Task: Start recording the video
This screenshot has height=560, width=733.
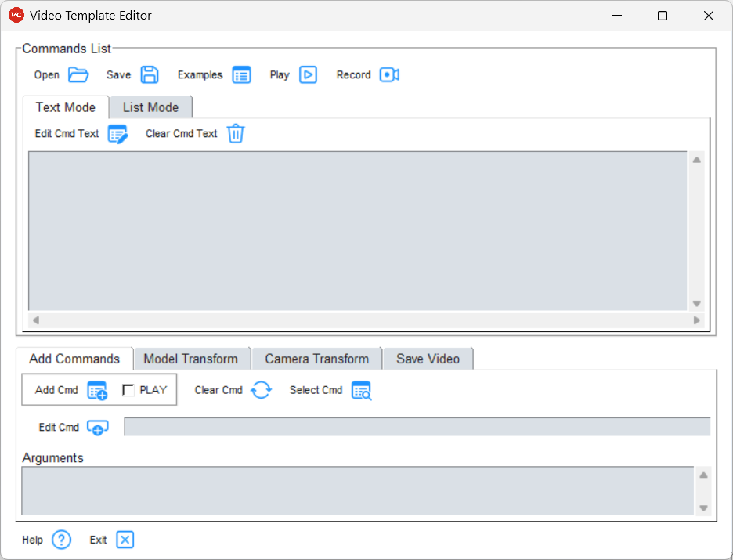Action: click(389, 74)
